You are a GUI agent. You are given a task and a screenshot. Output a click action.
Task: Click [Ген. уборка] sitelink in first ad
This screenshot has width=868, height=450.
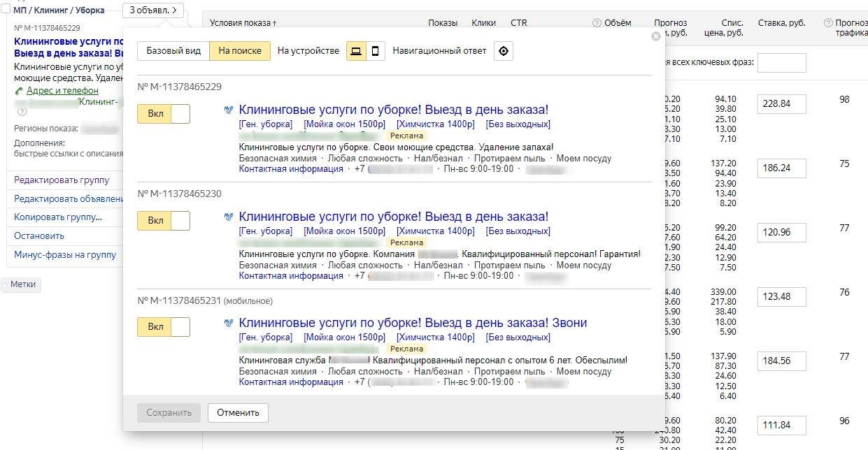(266, 124)
